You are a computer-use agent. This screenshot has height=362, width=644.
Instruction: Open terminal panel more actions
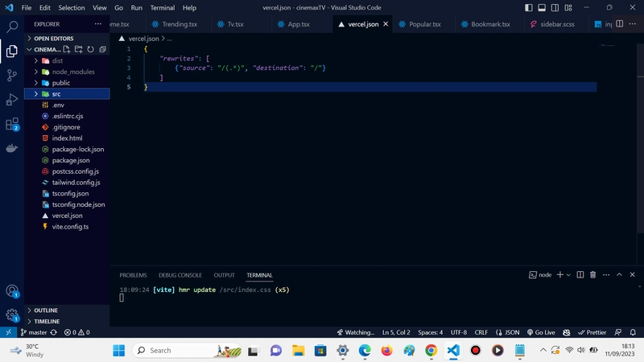[x=606, y=274]
